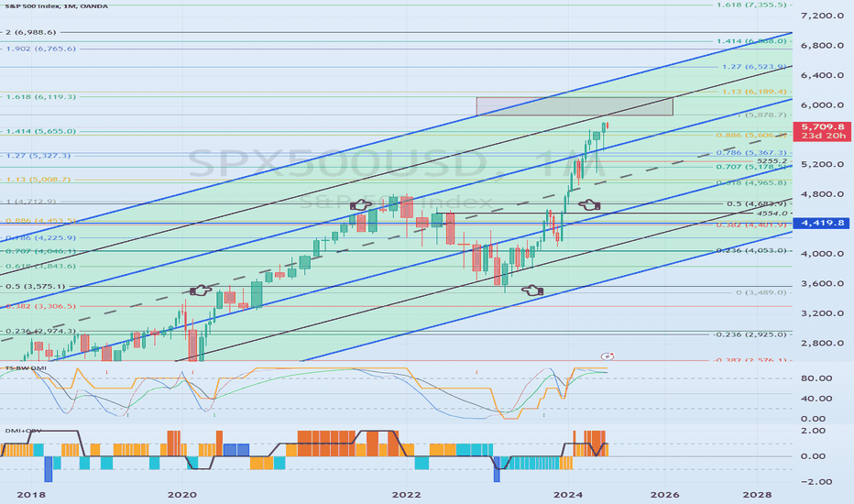This screenshot has width=854, height=504.
Task: Click the 7,200.0 price axis label
Action: point(823,16)
